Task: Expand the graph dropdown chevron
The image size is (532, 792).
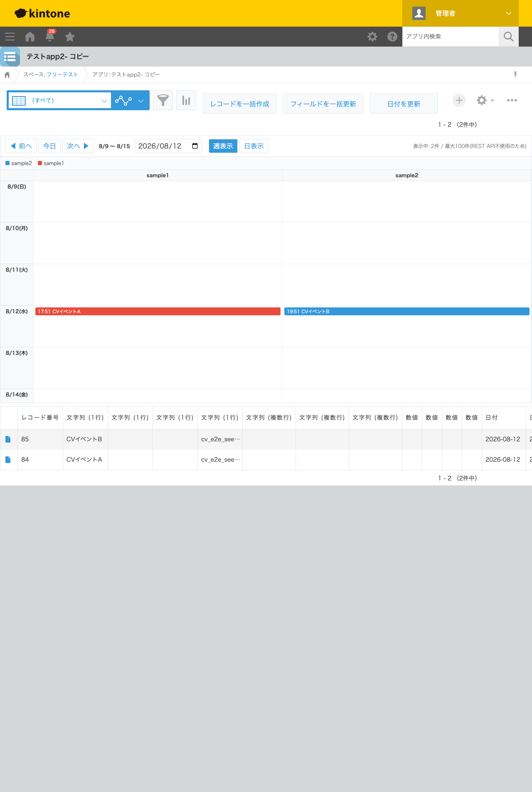Action: 141,101
